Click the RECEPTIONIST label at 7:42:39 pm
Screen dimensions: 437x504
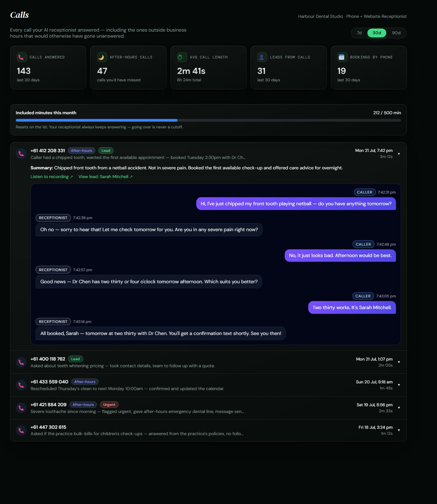click(53, 218)
